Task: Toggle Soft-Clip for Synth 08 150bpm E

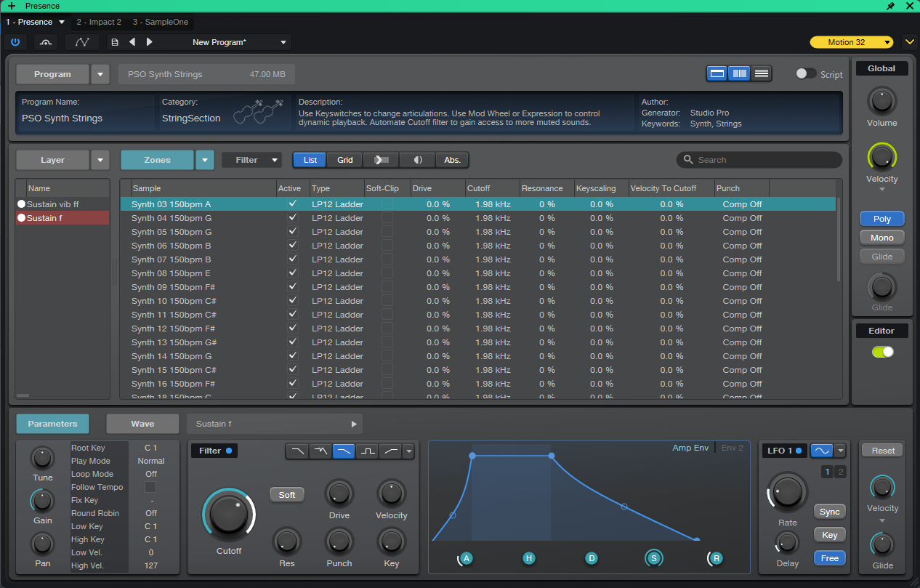Action: pos(387,273)
